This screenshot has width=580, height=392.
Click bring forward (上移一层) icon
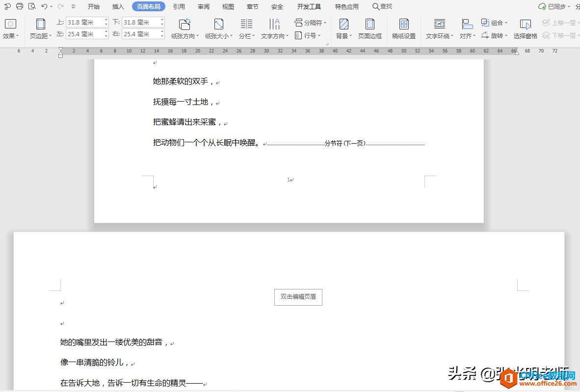pyautogui.click(x=546, y=23)
